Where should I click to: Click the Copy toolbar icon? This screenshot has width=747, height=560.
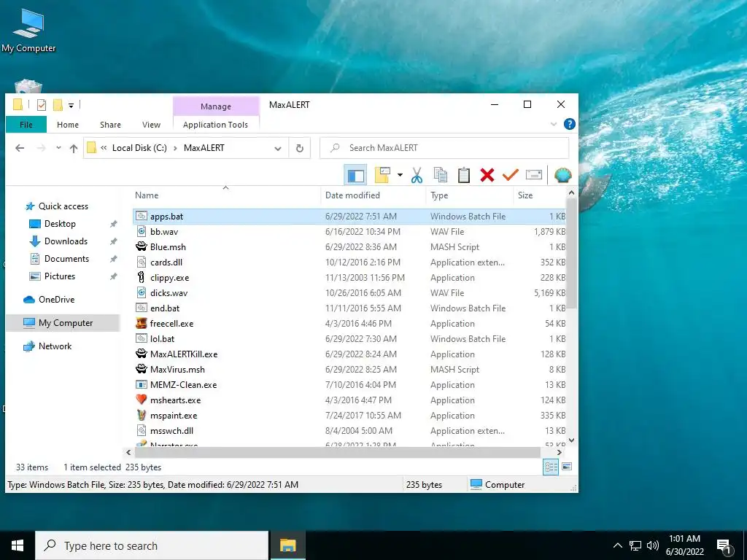pos(441,175)
